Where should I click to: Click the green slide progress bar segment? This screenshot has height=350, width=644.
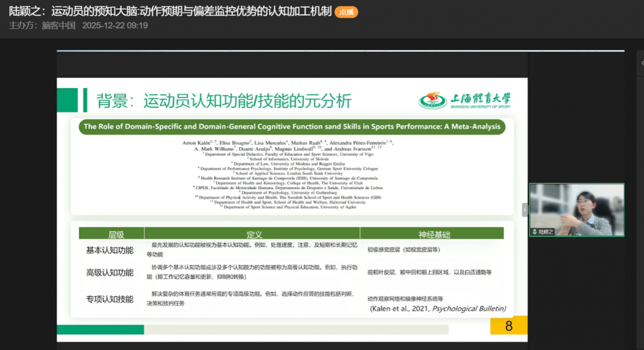click(101, 329)
